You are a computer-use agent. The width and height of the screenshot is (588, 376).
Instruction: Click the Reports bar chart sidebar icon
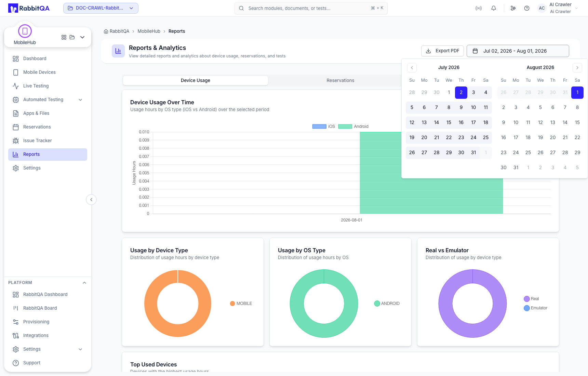[16, 155]
